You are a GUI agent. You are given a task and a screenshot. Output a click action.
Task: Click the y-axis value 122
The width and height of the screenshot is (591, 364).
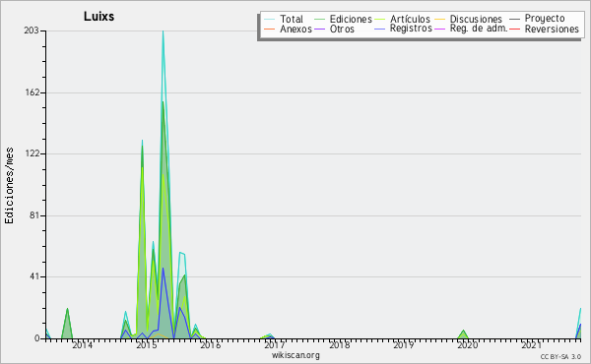[x=32, y=153]
